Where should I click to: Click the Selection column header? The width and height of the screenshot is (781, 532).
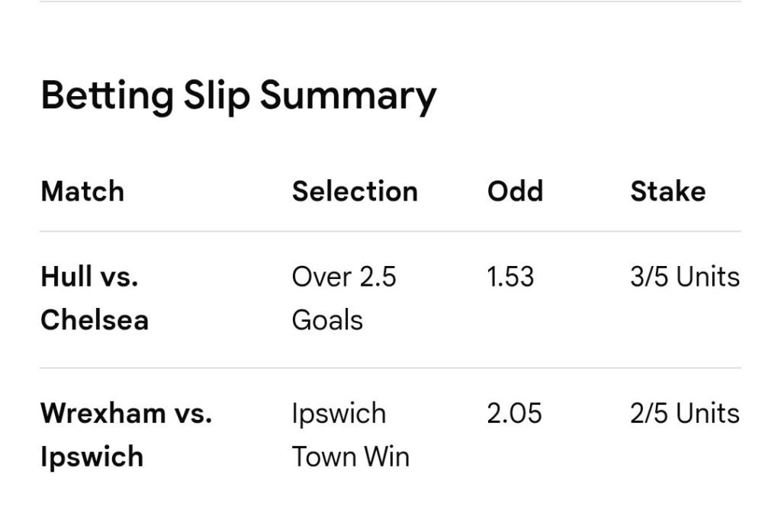click(355, 191)
